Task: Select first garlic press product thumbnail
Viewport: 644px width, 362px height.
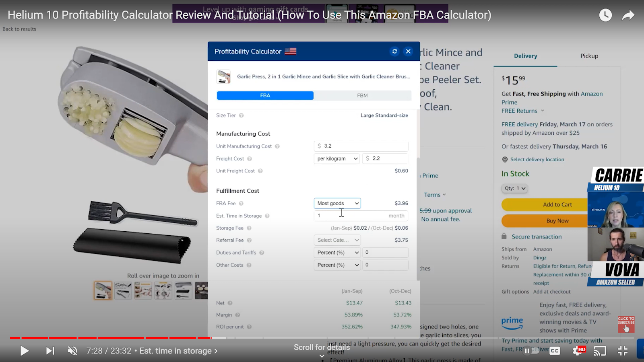Action: click(103, 290)
